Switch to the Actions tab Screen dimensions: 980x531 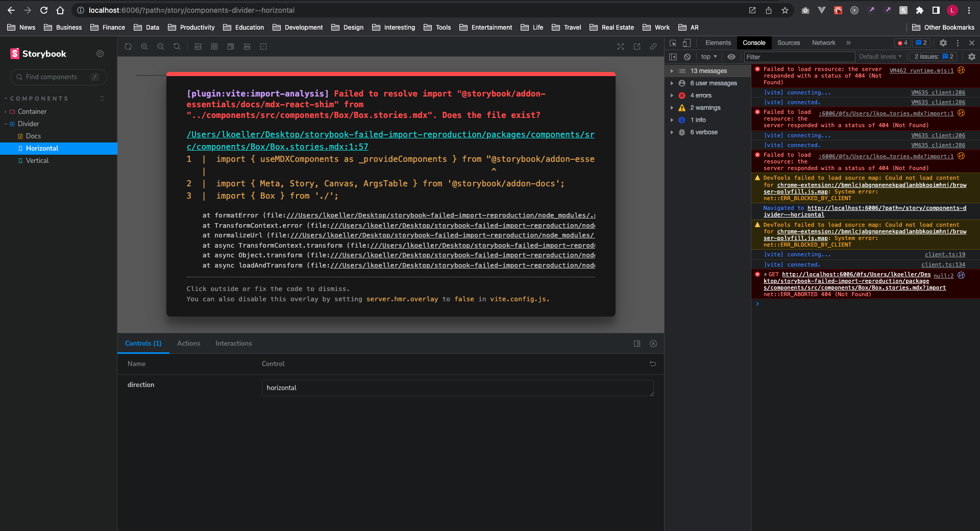(188, 344)
